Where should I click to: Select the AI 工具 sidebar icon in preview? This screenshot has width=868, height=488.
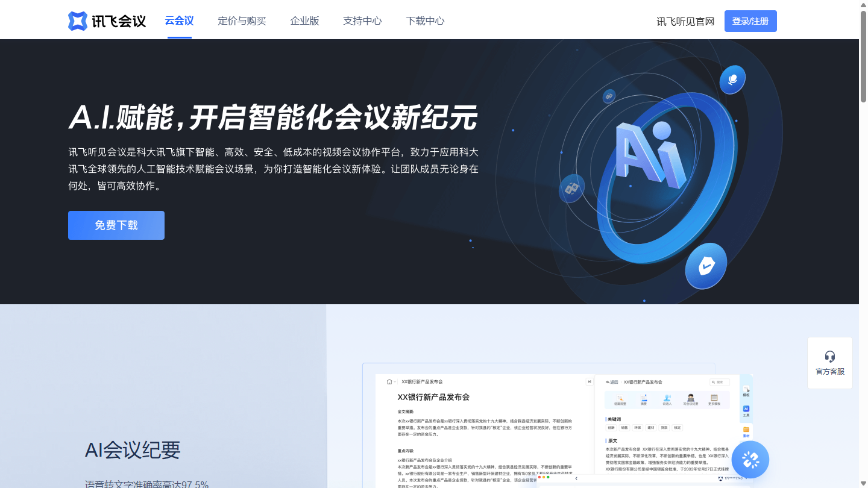click(746, 411)
